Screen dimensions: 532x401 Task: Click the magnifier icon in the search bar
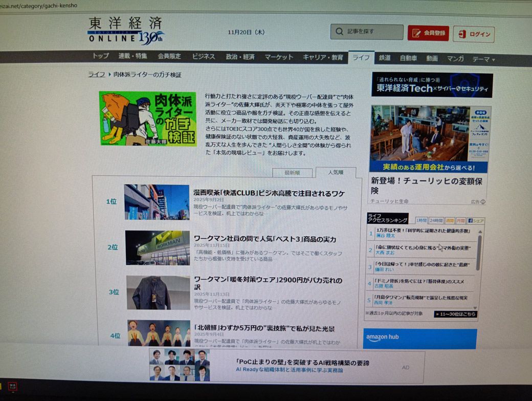pyautogui.click(x=340, y=32)
